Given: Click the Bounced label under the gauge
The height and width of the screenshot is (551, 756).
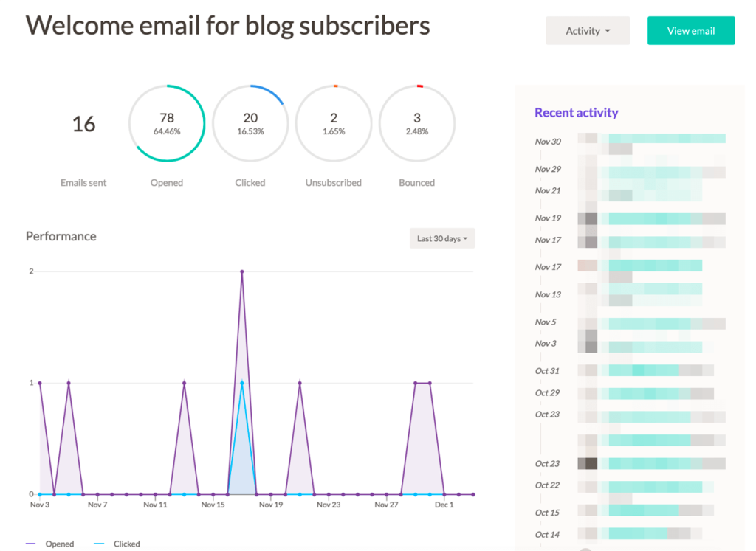Looking at the screenshot, I should tap(417, 182).
